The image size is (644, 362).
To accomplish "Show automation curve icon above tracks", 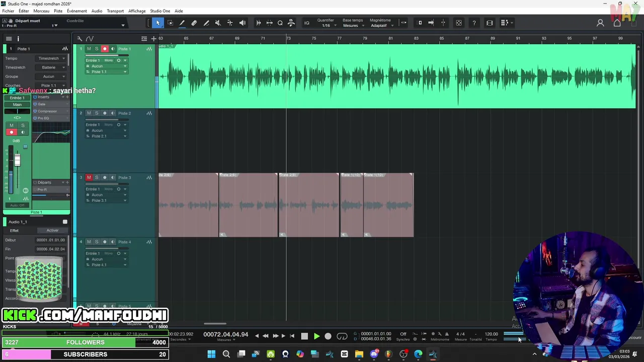I will (x=90, y=39).
